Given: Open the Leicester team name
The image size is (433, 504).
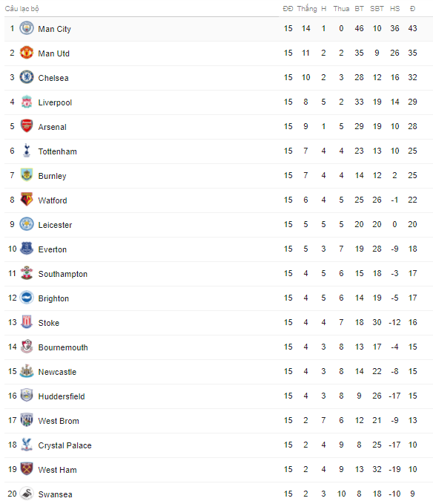Looking at the screenshot, I should point(55,225).
